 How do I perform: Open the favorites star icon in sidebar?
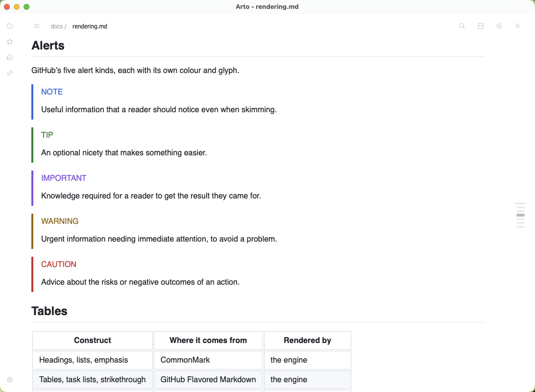[x=10, y=42]
